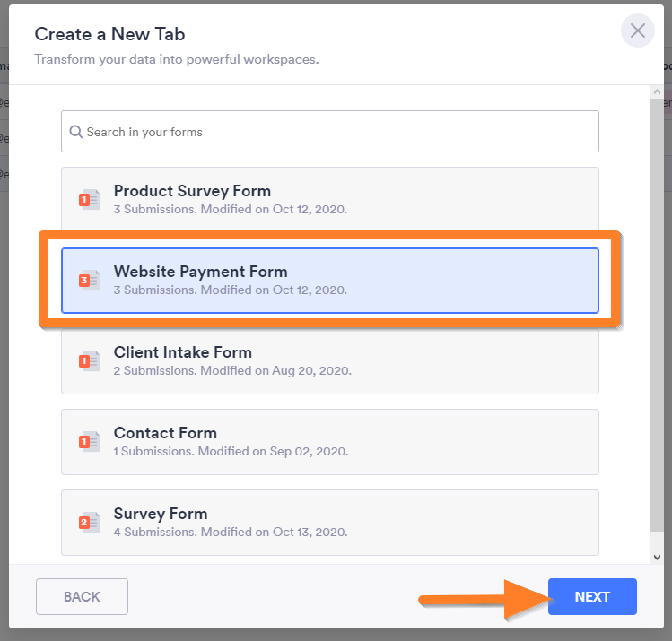This screenshot has width=672, height=641.
Task: Select the Contact Form title
Action: (165, 433)
